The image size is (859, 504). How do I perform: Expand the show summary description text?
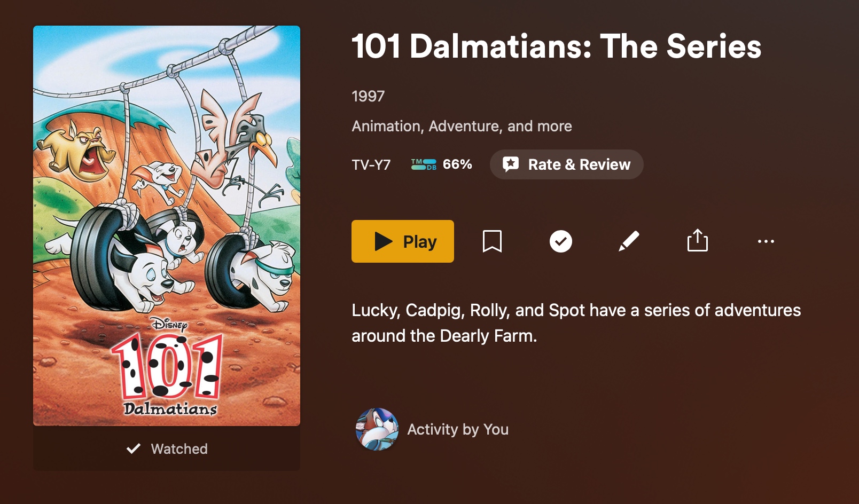(576, 323)
